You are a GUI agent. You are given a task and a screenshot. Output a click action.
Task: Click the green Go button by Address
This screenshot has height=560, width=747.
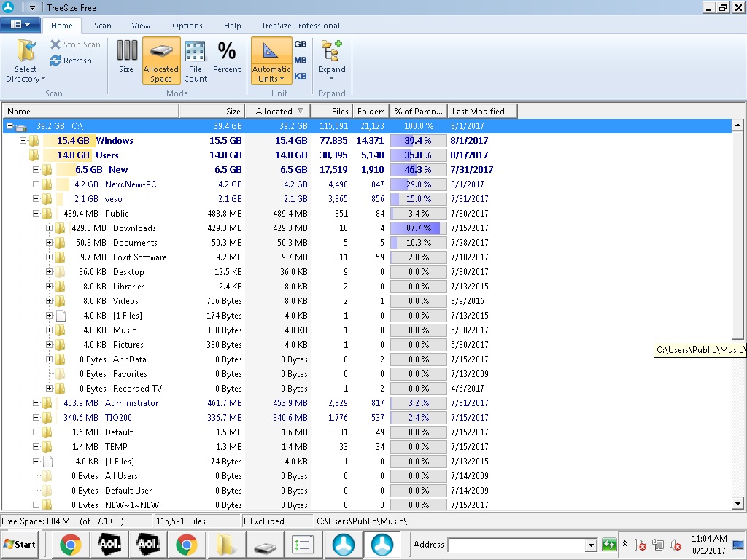[609, 545]
